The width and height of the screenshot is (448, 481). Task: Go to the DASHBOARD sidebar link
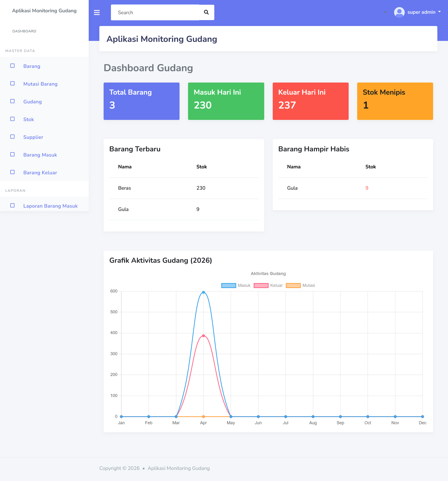point(24,31)
